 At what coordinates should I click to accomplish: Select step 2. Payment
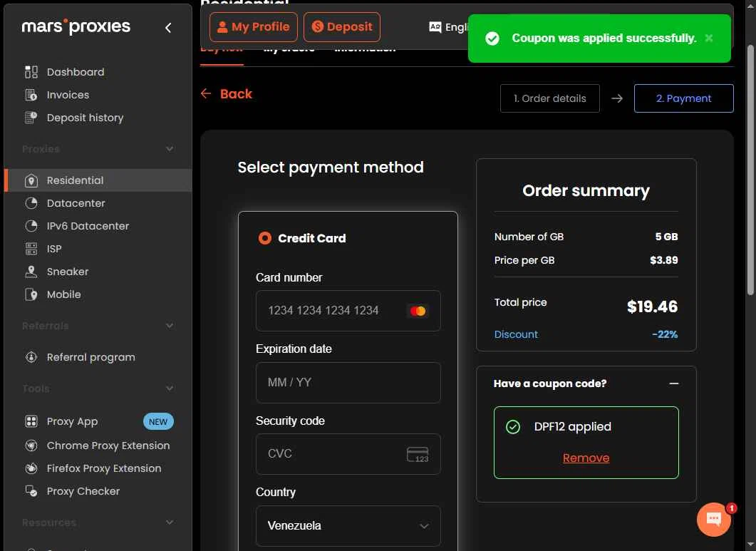tap(684, 98)
